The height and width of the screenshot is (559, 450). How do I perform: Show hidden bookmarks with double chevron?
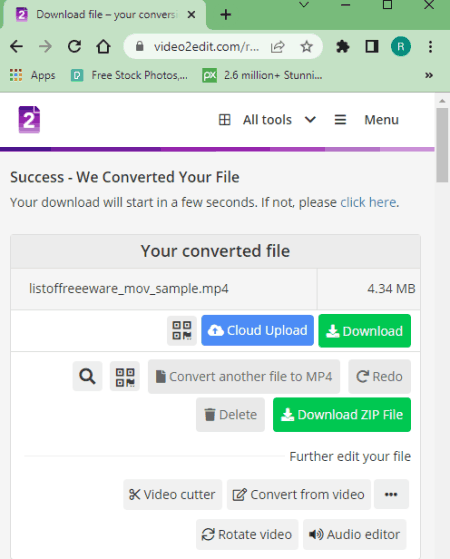coord(429,75)
